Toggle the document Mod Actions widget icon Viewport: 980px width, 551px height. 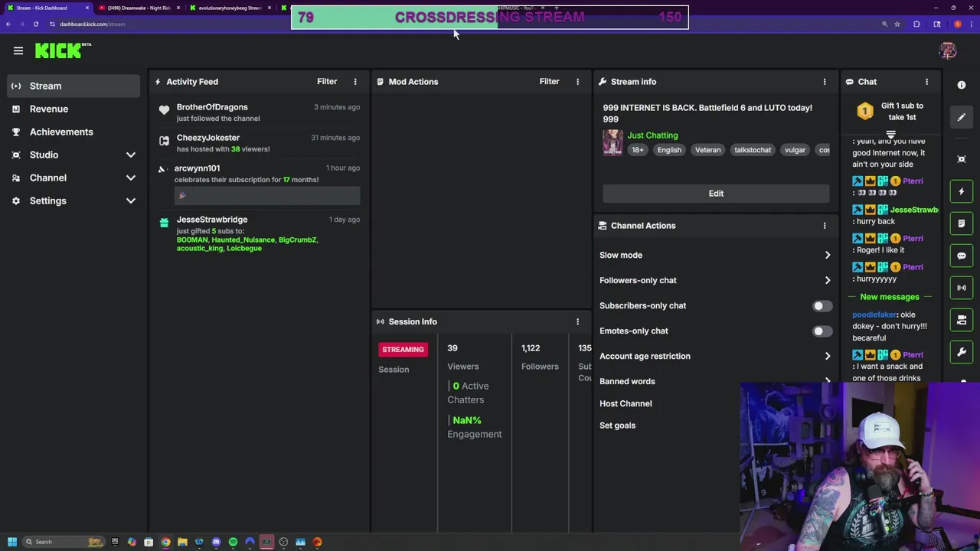click(x=962, y=223)
